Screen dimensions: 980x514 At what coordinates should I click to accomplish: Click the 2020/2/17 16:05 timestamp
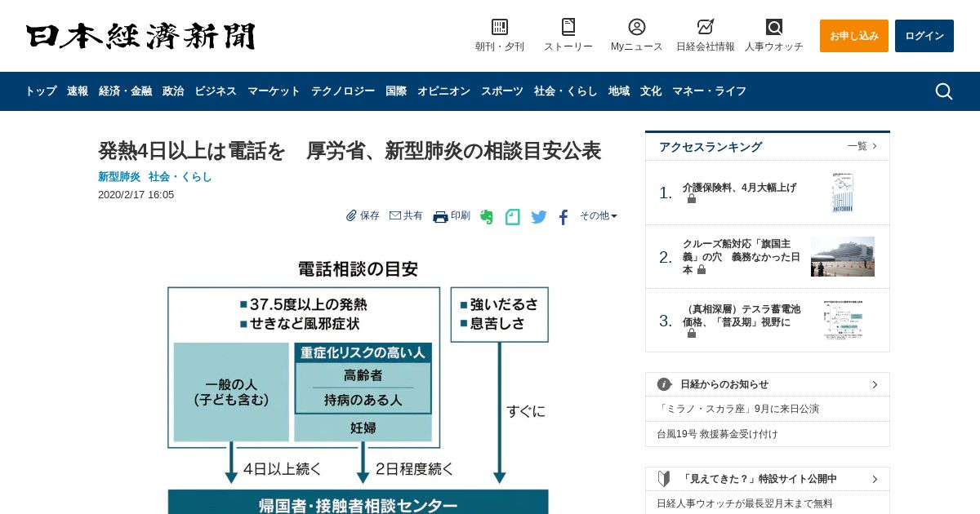136,195
